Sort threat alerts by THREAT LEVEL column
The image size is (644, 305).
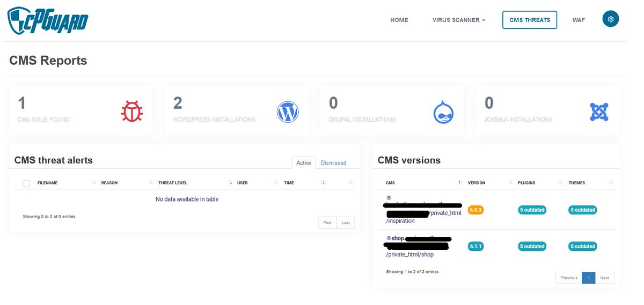click(173, 183)
